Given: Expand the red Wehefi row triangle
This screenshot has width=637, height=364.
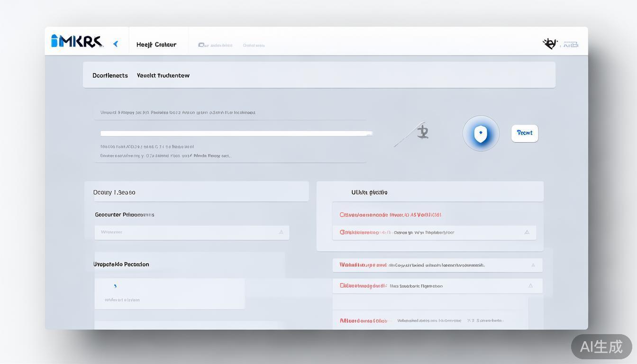Looking at the screenshot, I should coord(533,265).
